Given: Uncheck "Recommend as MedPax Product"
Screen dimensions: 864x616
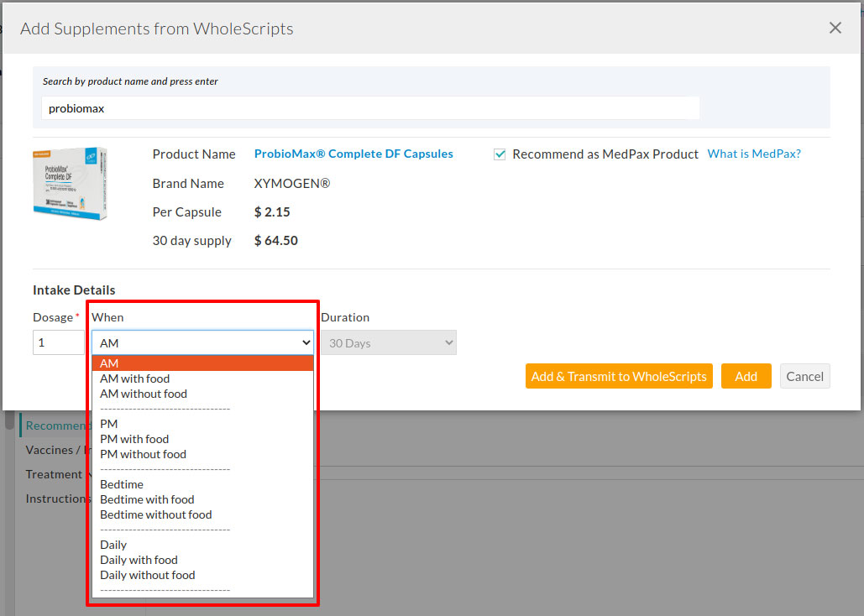Looking at the screenshot, I should 500,154.
